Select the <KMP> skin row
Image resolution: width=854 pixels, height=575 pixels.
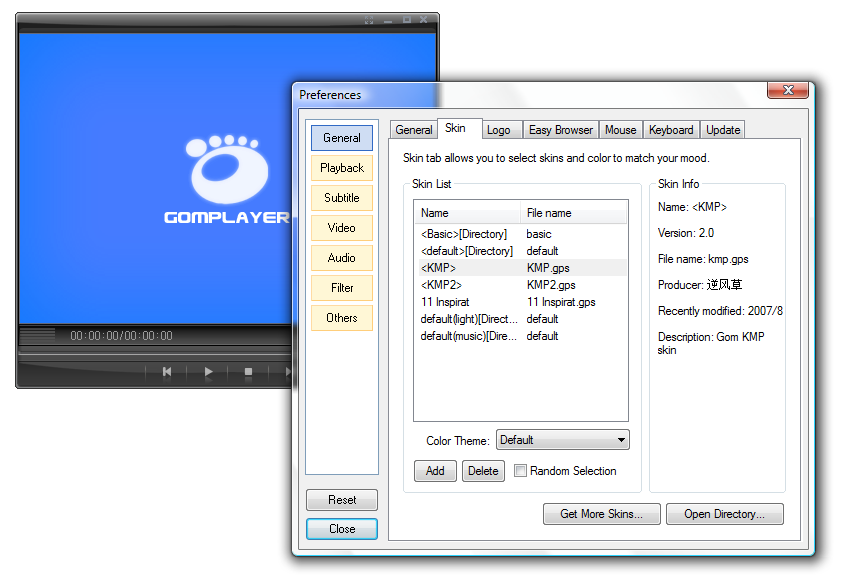point(521,268)
